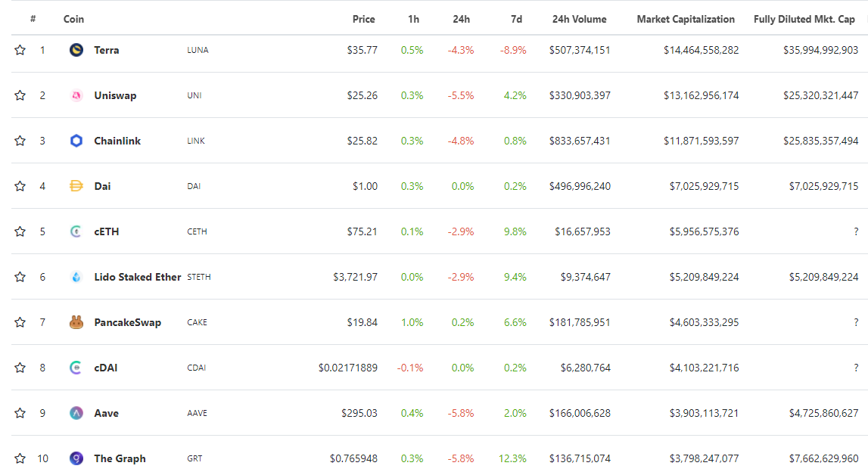
Task: Click Terra's price $35.77
Action: [362, 50]
